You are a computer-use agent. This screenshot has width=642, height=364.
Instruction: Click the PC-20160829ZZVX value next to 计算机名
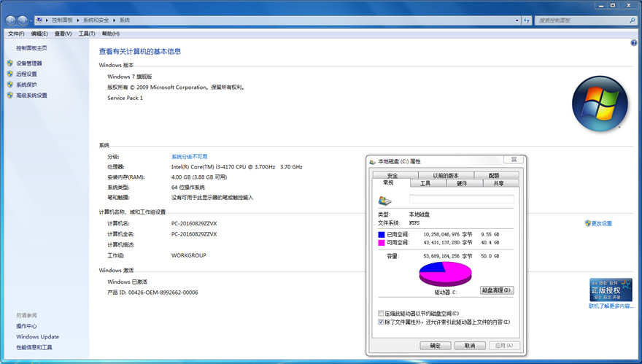click(x=194, y=223)
